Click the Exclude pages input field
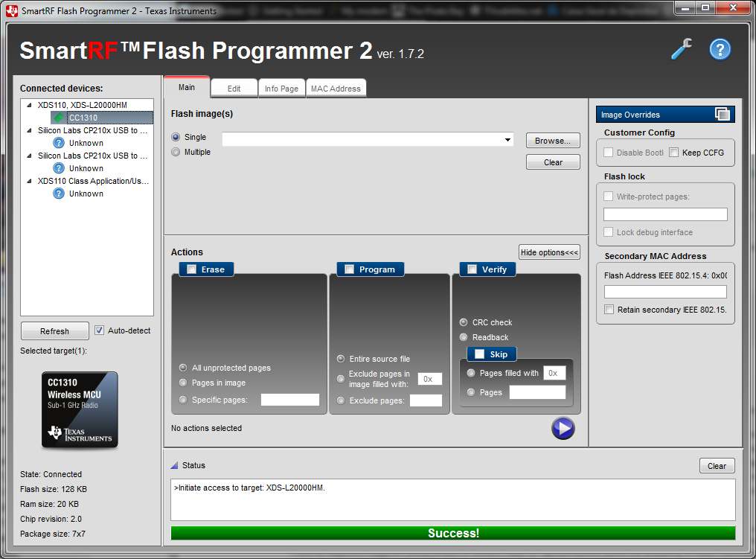This screenshot has width=756, height=559. (426, 400)
